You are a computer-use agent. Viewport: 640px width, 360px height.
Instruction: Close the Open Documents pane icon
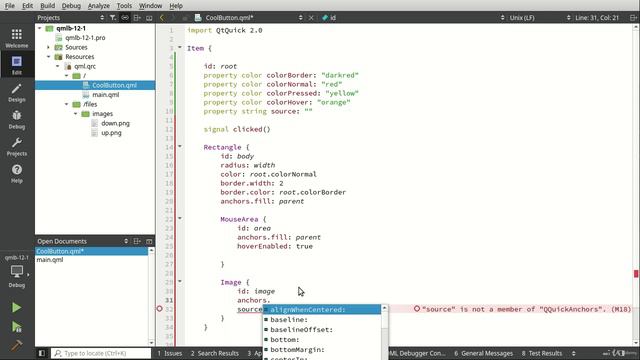point(149,241)
